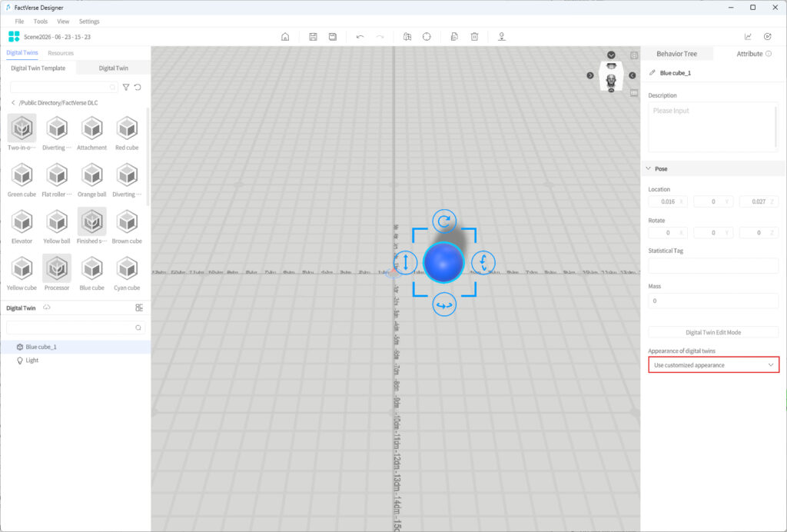
Task: Click the refresh icon beside the filter
Action: pyautogui.click(x=138, y=88)
